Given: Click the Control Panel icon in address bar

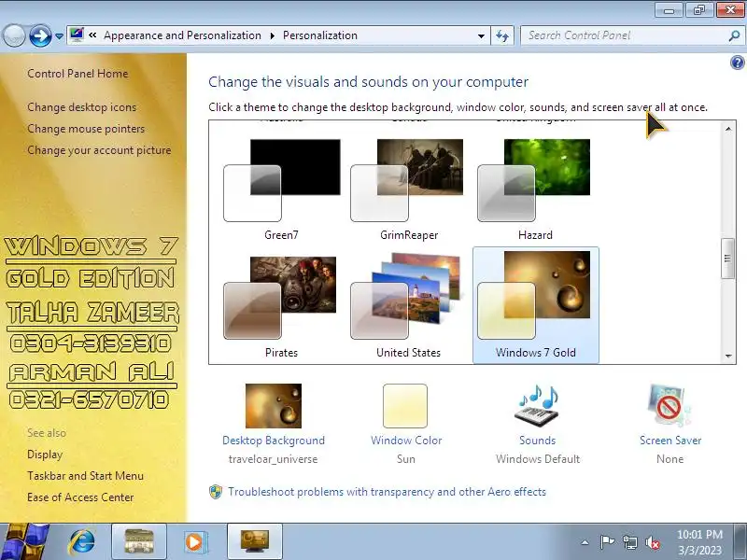Looking at the screenshot, I should (77, 35).
